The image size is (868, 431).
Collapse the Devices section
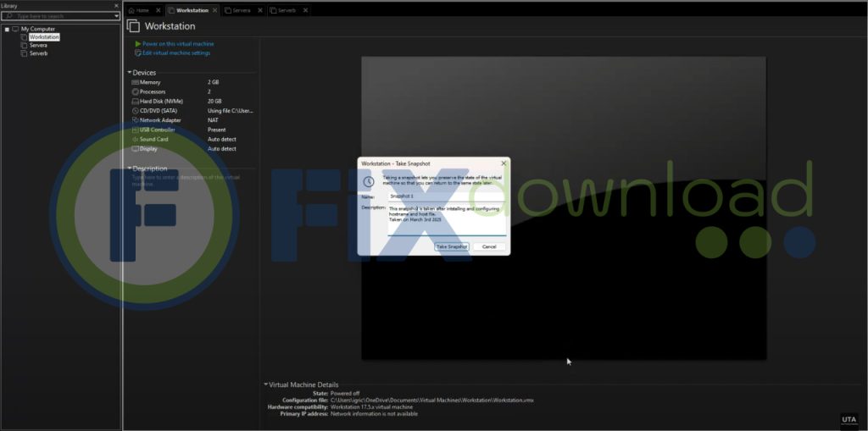click(130, 73)
